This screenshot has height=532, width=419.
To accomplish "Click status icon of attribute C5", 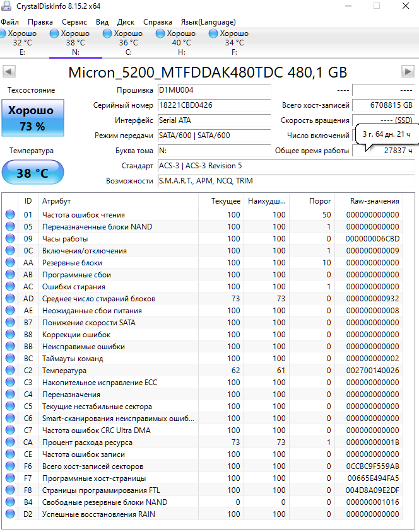I will coord(10,406).
